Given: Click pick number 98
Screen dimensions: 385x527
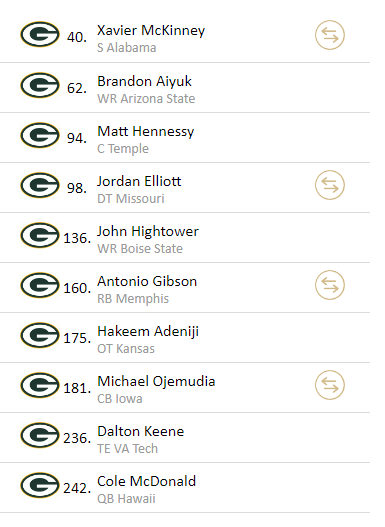Looking at the screenshot, I should pyautogui.click(x=77, y=188).
